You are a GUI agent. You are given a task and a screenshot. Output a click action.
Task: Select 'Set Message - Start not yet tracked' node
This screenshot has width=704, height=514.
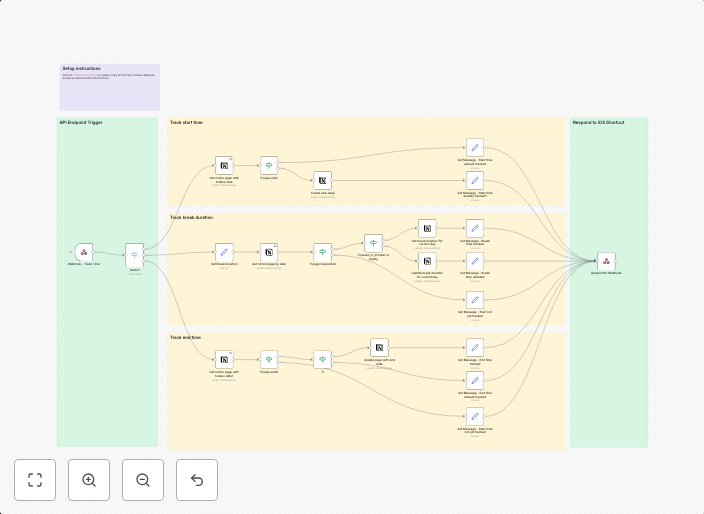[x=475, y=300]
